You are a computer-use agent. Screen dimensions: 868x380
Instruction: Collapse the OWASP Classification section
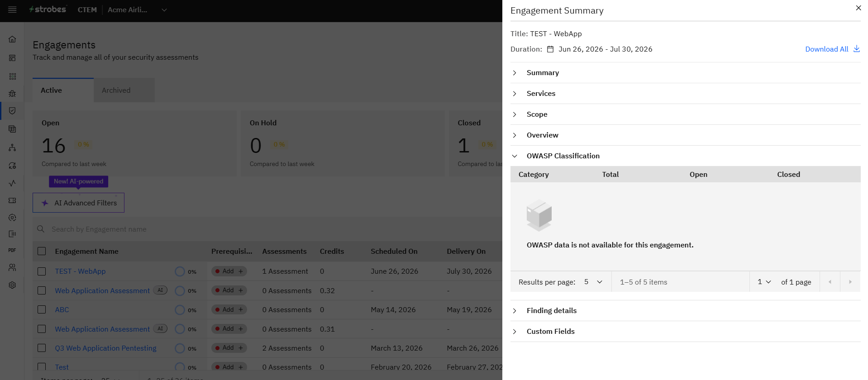[x=685, y=156]
